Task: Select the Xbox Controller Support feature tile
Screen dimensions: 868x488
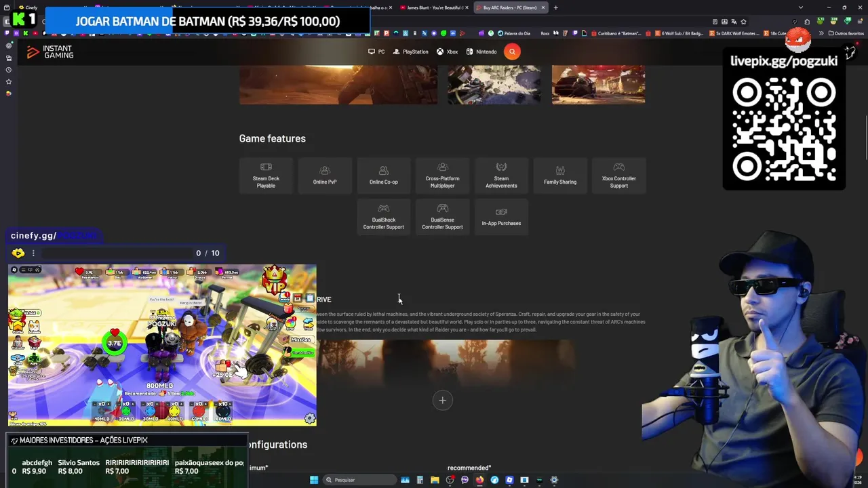Action: (x=619, y=176)
